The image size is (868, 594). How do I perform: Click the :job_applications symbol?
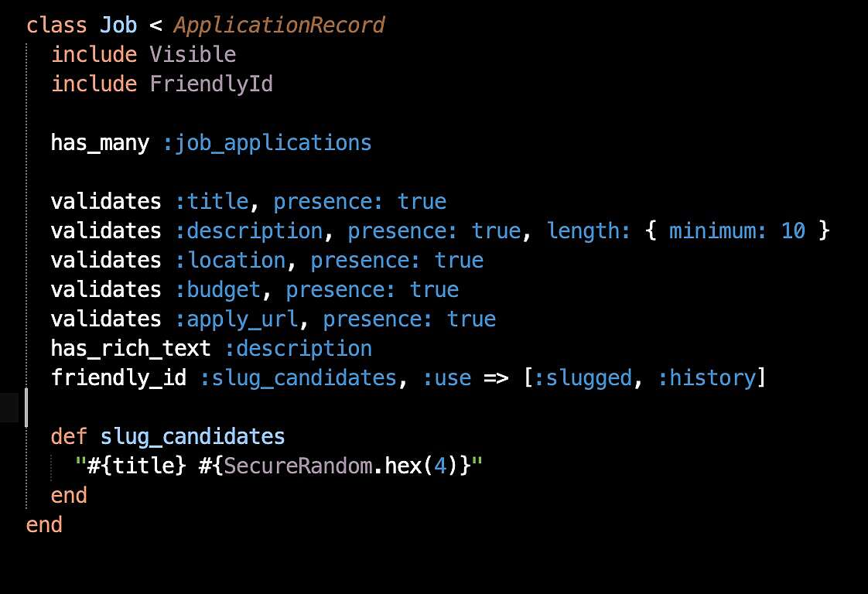pos(267,143)
